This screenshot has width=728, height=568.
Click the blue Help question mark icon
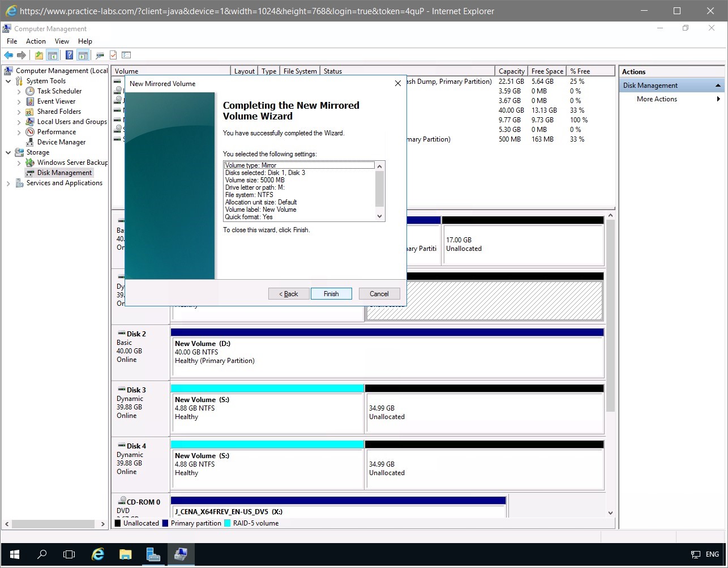[69, 55]
